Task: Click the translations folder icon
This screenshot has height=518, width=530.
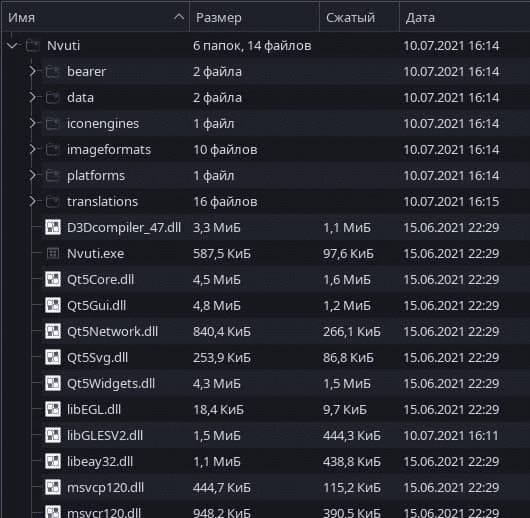Action: click(53, 202)
